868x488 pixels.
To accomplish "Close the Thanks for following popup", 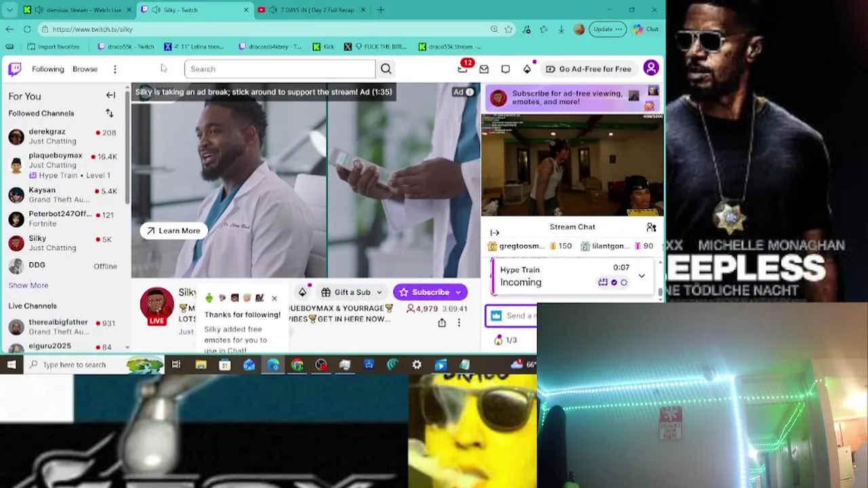I will [274, 298].
